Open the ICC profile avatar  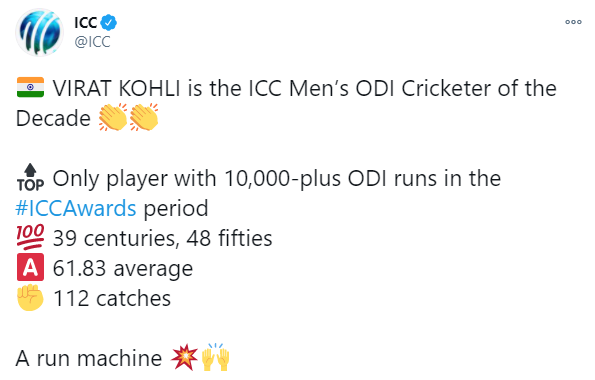pos(39,32)
